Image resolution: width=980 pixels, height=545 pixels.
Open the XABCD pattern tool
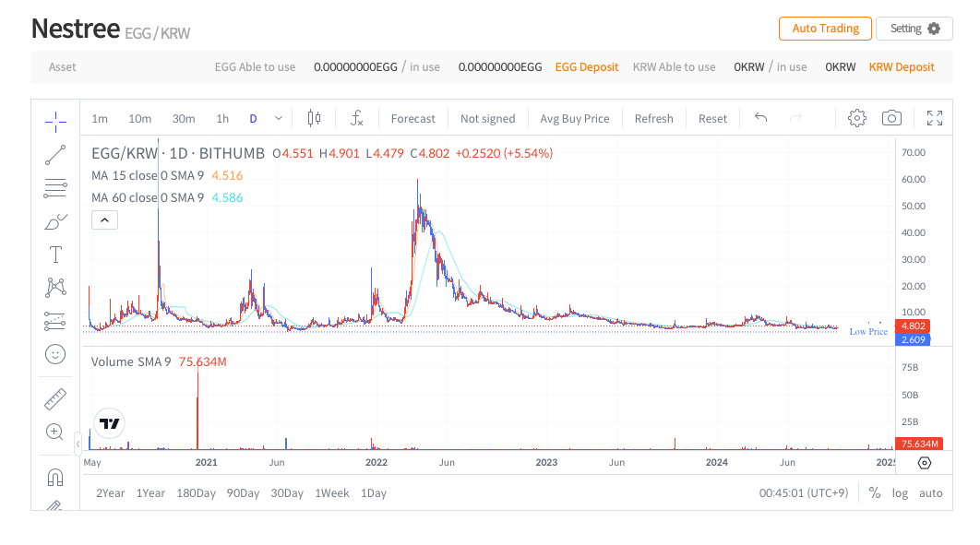click(55, 288)
